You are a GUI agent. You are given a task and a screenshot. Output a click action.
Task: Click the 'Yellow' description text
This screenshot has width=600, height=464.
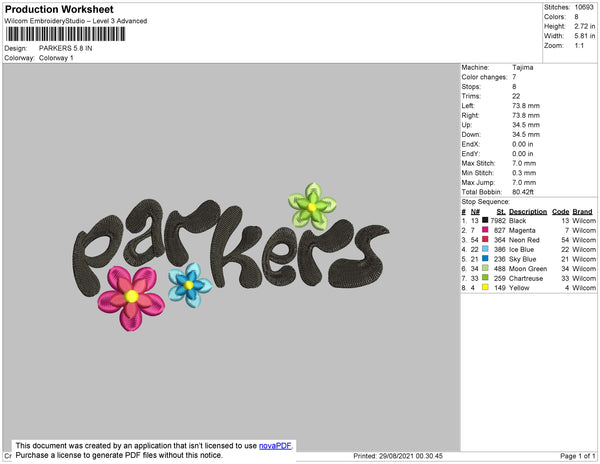click(x=519, y=288)
